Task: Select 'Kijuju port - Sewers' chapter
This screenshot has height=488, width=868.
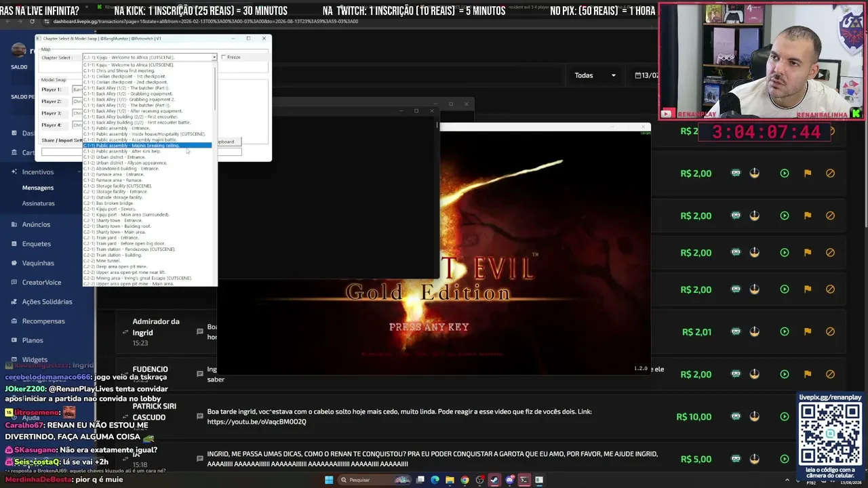Action: (147, 209)
